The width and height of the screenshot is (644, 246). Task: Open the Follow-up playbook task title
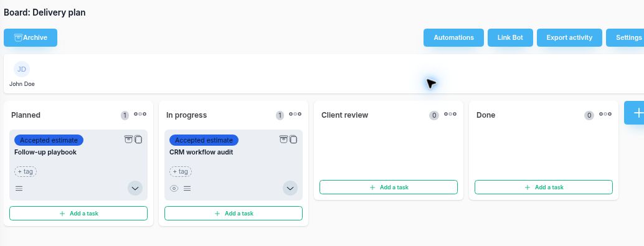coord(45,152)
